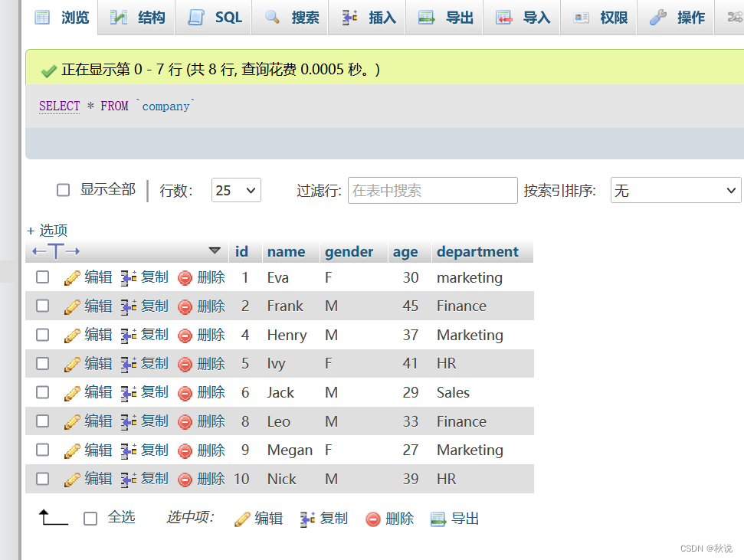Check the row checkbox for Henry
The height and width of the screenshot is (560, 744).
43,335
